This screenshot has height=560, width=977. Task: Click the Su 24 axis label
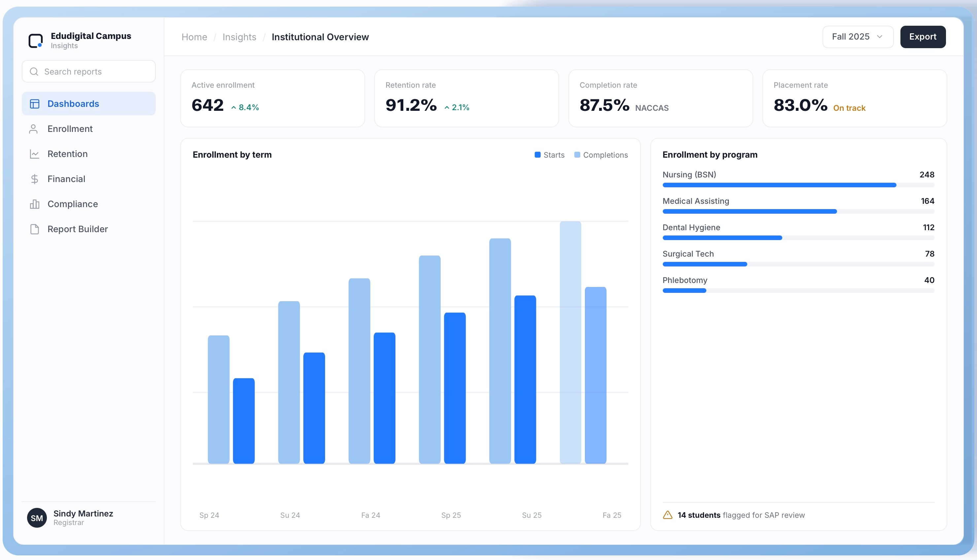pos(290,515)
